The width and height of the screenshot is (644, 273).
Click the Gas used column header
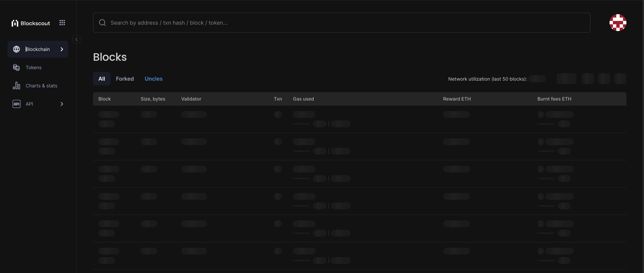click(x=303, y=99)
